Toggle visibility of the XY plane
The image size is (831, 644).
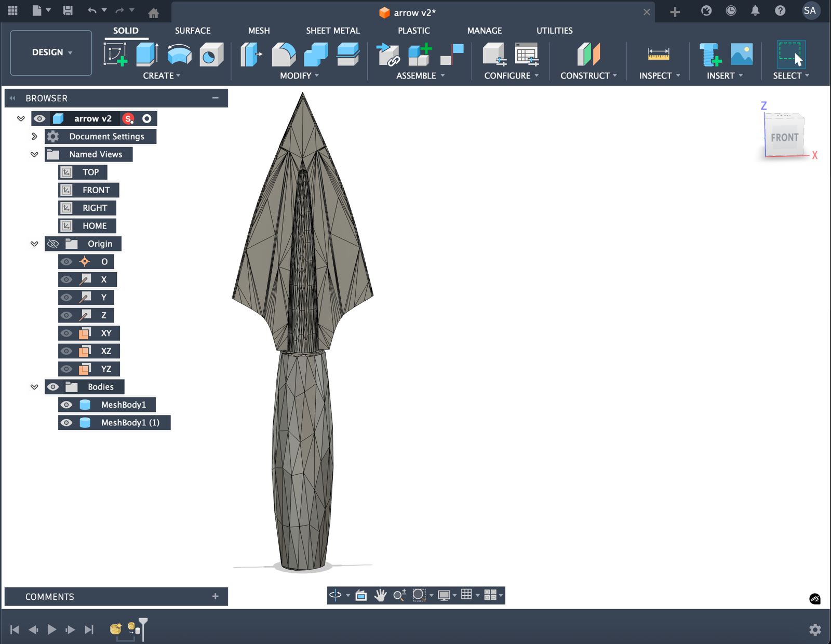[x=66, y=333]
